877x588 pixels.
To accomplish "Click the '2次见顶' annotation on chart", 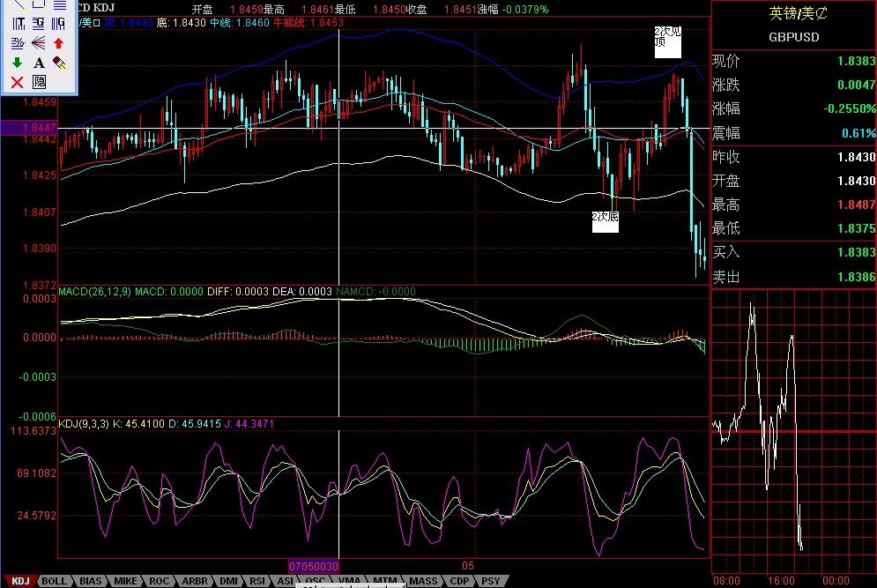I will click(x=667, y=41).
